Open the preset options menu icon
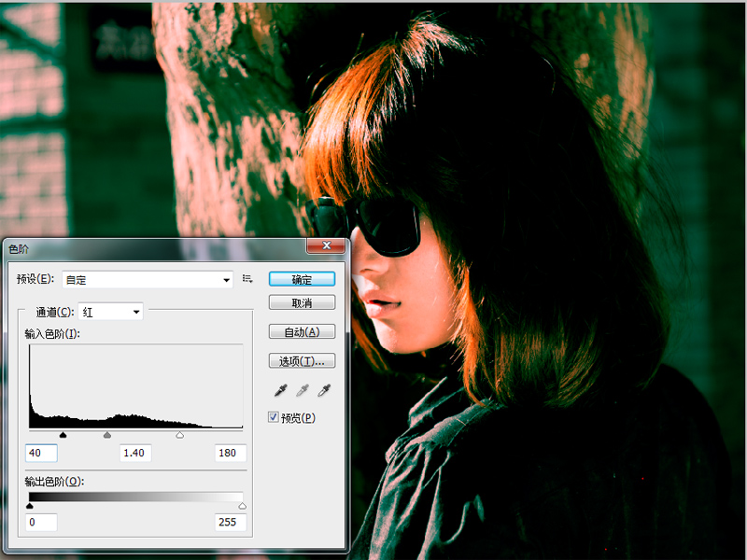The height and width of the screenshot is (560, 747). click(248, 279)
